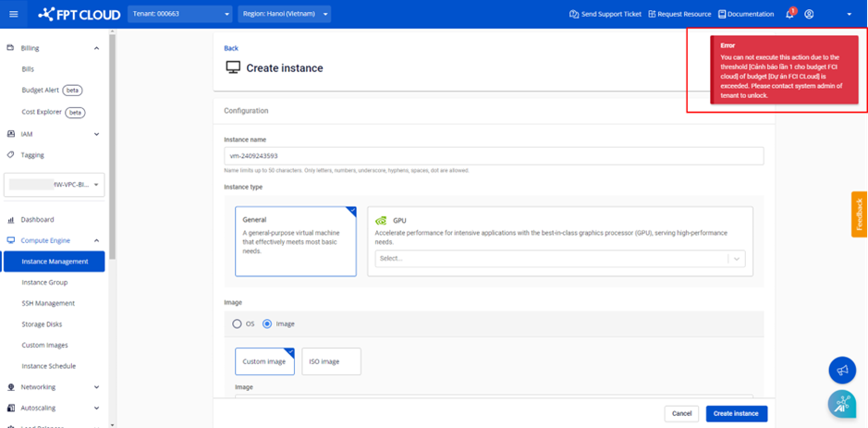
Task: Open the Documentation link in header
Action: (745, 14)
